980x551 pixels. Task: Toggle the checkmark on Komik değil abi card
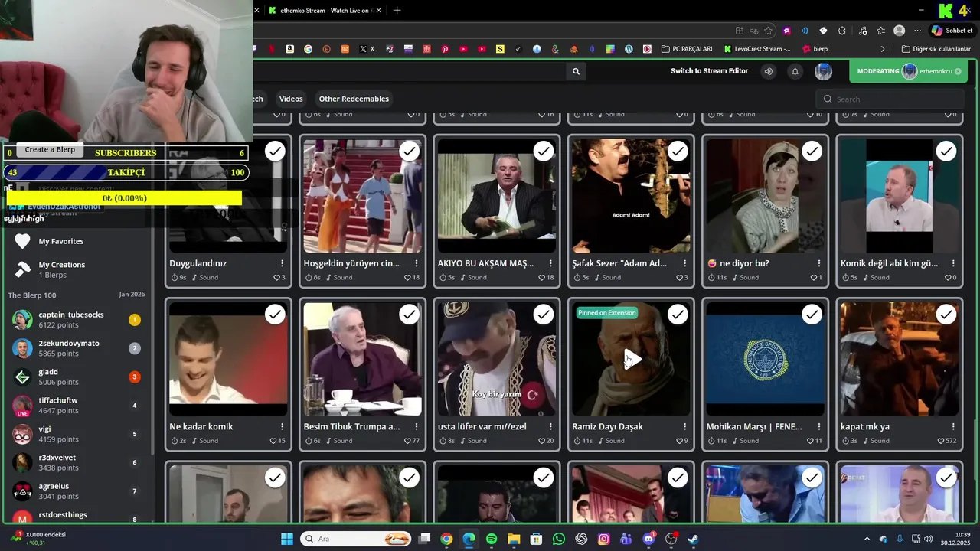[x=946, y=152]
